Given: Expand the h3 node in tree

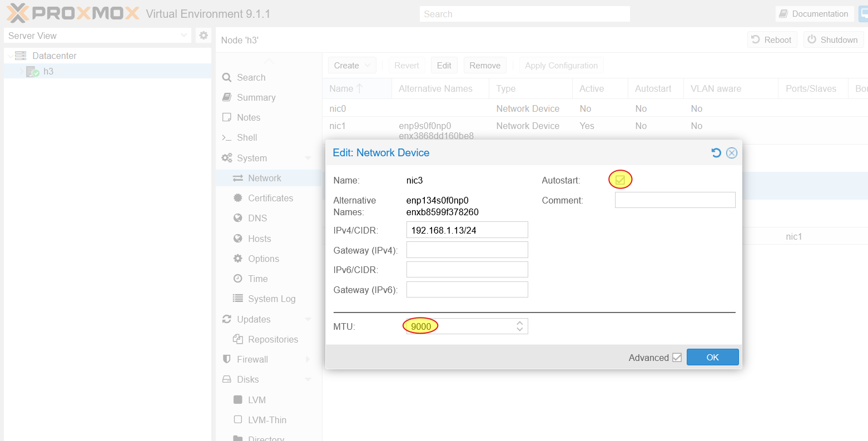Looking at the screenshot, I should (22, 71).
